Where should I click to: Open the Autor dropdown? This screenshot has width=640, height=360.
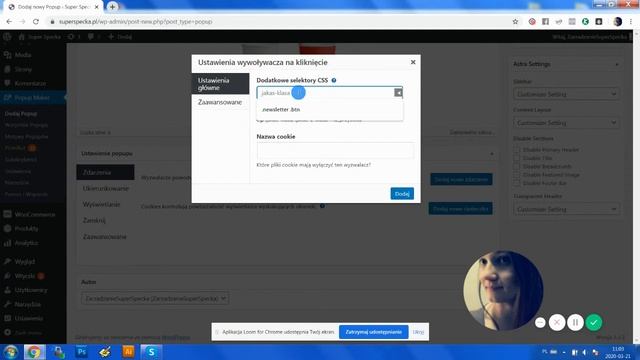click(x=155, y=299)
